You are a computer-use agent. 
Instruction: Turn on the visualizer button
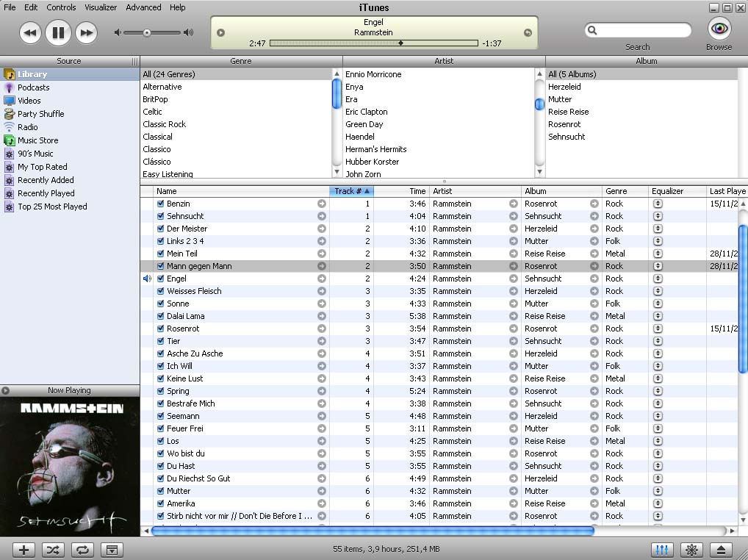(x=691, y=550)
